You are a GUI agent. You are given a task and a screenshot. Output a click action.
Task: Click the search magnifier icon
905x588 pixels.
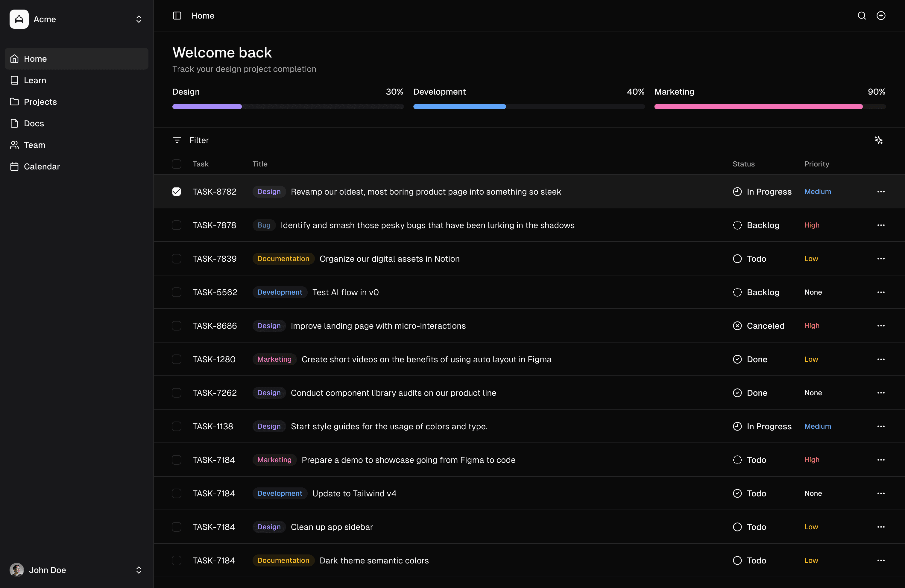862,16
